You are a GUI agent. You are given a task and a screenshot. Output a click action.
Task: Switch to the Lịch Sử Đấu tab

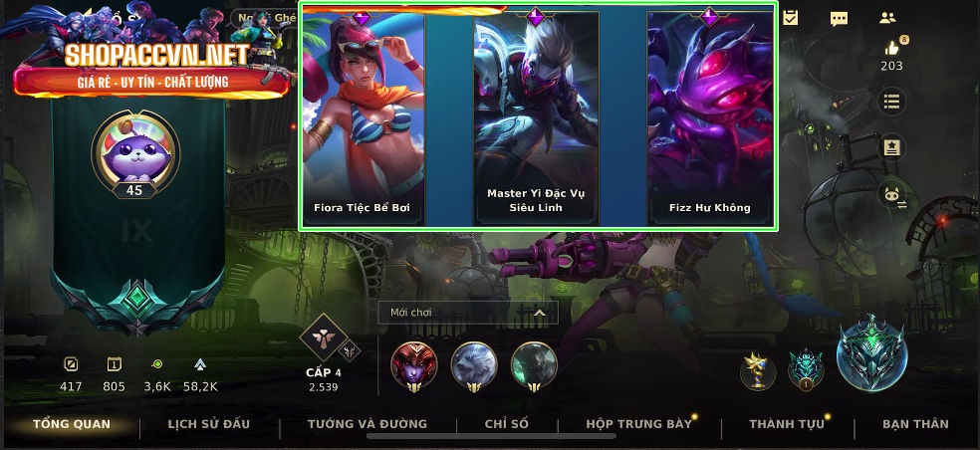[209, 424]
